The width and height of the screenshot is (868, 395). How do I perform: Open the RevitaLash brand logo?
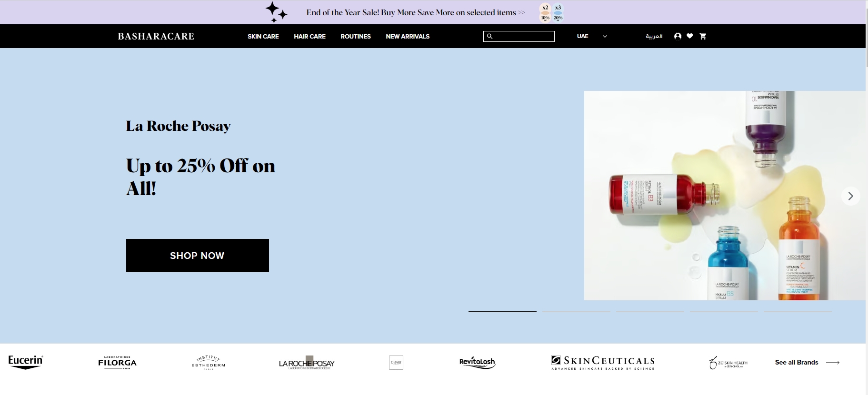coord(478,363)
